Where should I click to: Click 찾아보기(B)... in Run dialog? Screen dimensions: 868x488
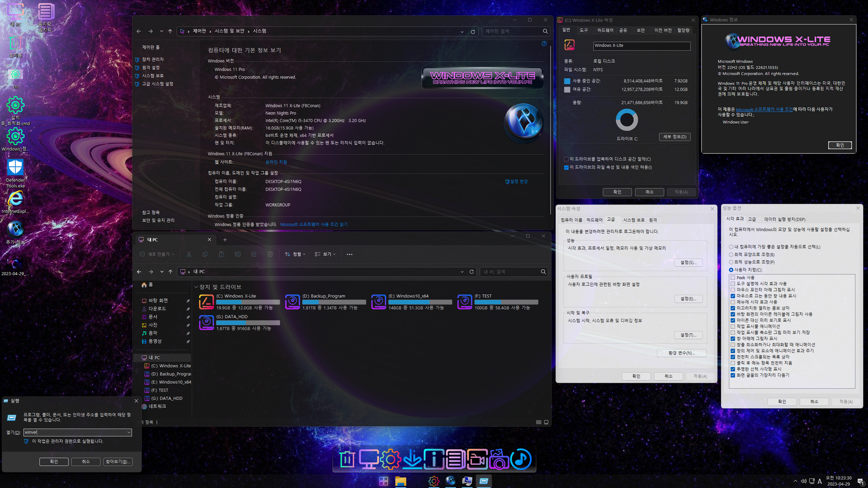tap(117, 461)
